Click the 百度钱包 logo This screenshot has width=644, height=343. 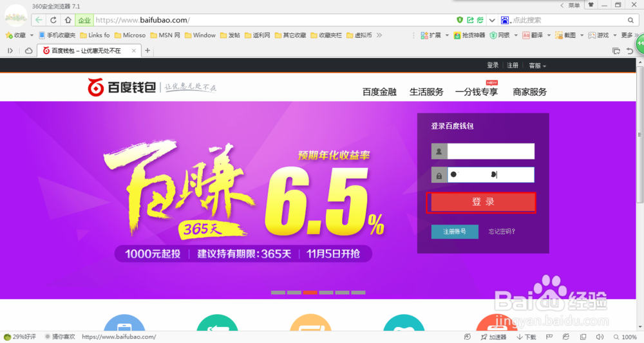point(122,87)
